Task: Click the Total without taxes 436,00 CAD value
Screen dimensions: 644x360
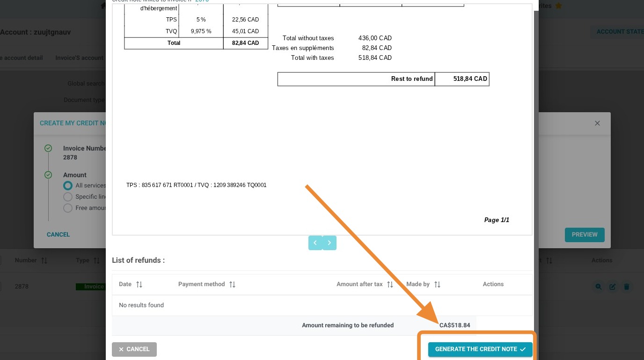Action: click(x=375, y=38)
